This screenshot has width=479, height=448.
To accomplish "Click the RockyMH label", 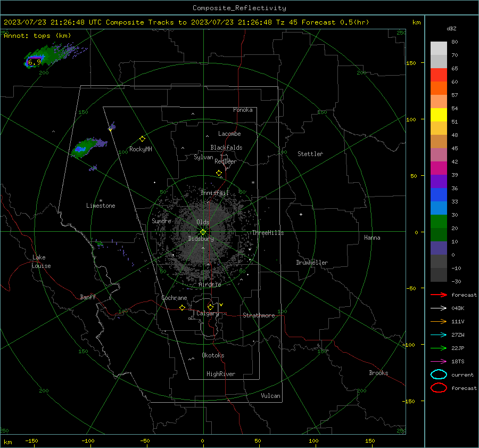I will (141, 149).
